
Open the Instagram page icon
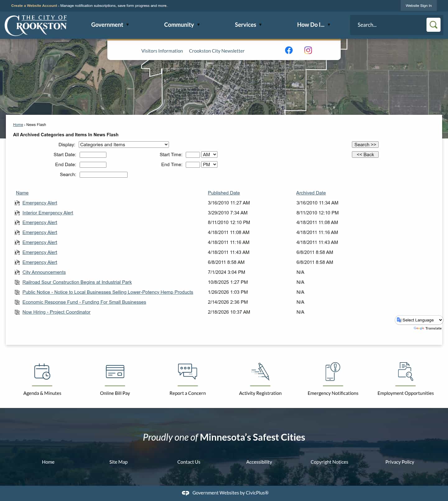(308, 50)
